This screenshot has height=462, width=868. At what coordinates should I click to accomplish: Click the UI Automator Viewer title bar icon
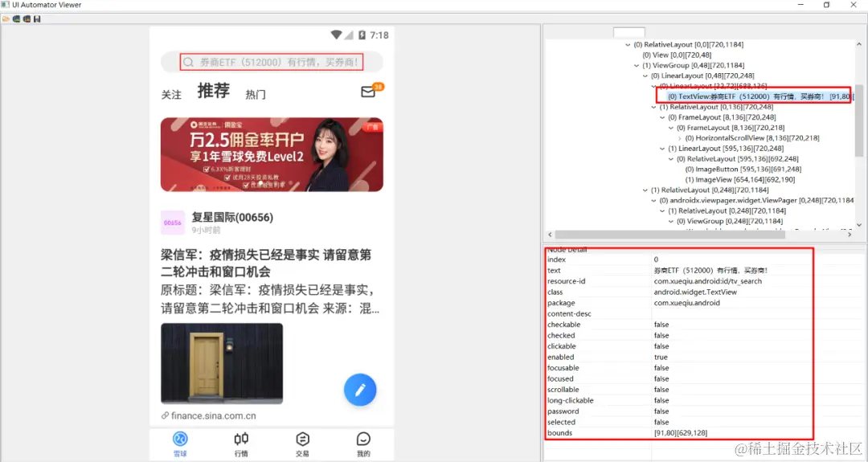coord(6,5)
